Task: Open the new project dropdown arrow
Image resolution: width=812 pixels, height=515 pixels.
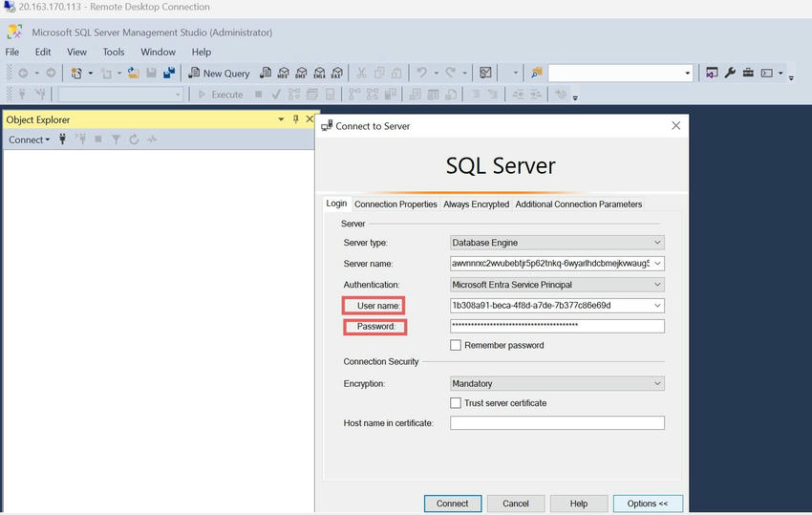Action: [91, 73]
